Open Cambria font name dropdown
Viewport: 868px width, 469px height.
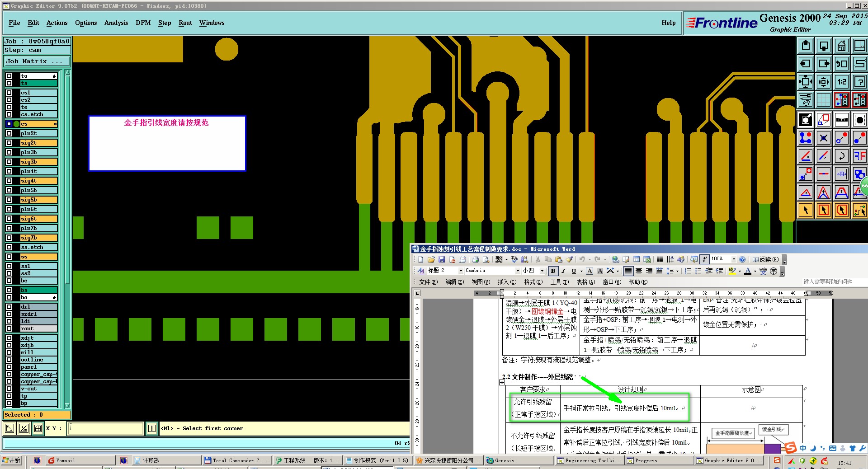pyautogui.click(x=518, y=271)
